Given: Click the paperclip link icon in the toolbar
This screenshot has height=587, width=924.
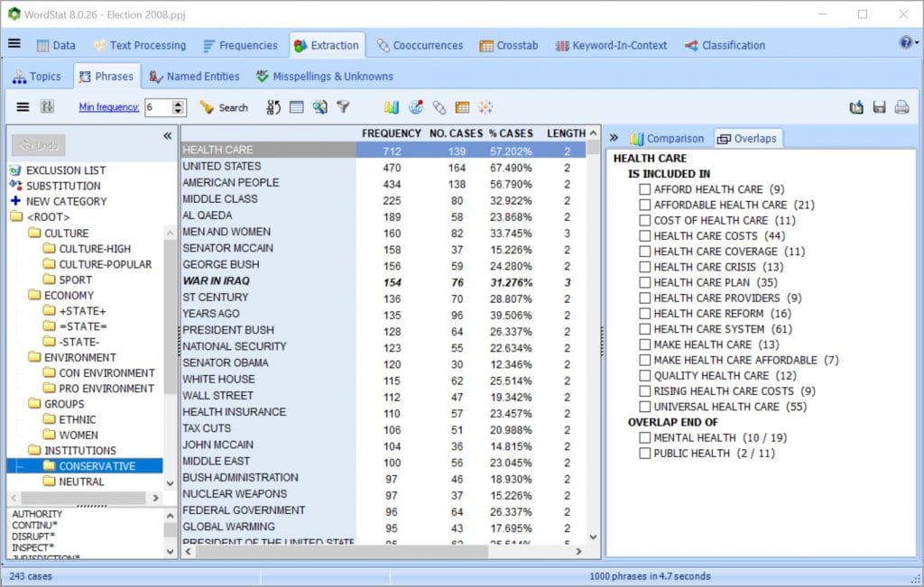Looking at the screenshot, I should tap(439, 107).
